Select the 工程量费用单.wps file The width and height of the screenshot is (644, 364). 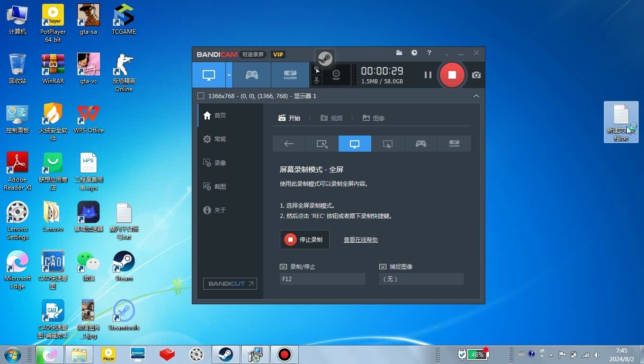click(89, 171)
